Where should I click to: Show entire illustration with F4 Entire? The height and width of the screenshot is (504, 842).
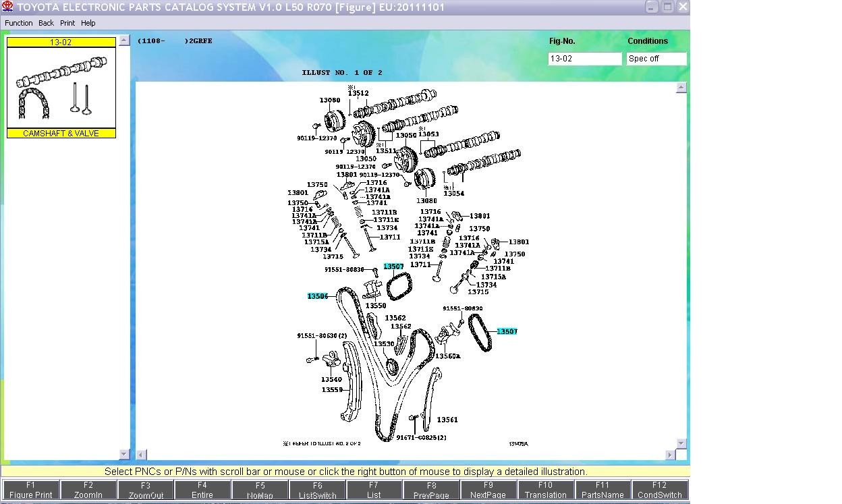click(202, 490)
